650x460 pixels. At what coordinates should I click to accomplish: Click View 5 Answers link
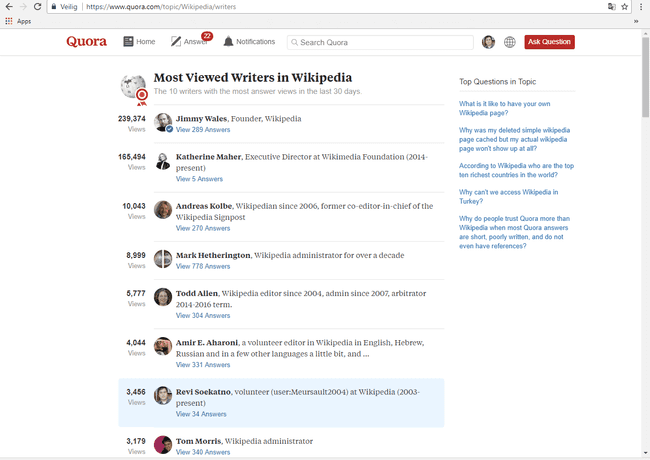(199, 179)
